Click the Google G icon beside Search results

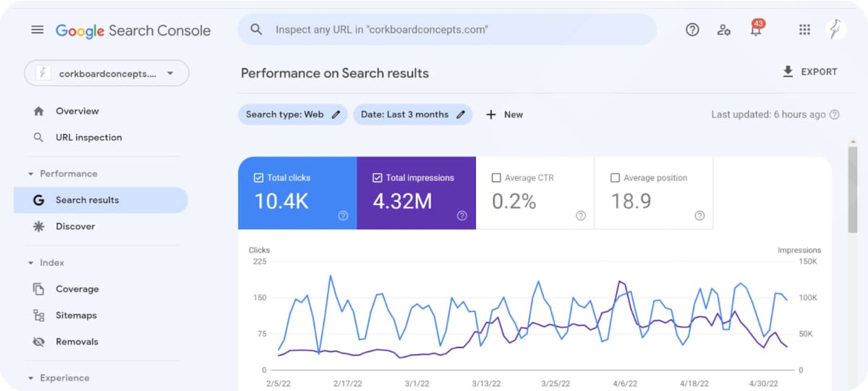39,200
